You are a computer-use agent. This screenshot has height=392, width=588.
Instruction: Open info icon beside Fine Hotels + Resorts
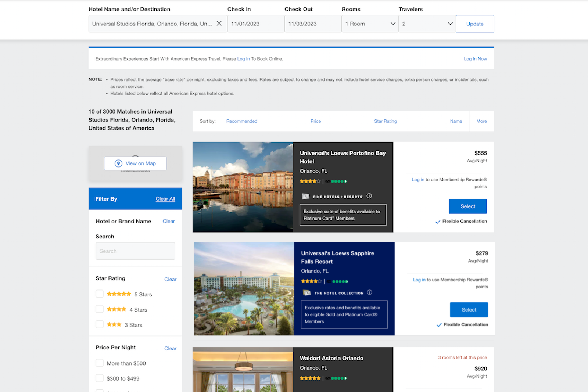coord(369,196)
